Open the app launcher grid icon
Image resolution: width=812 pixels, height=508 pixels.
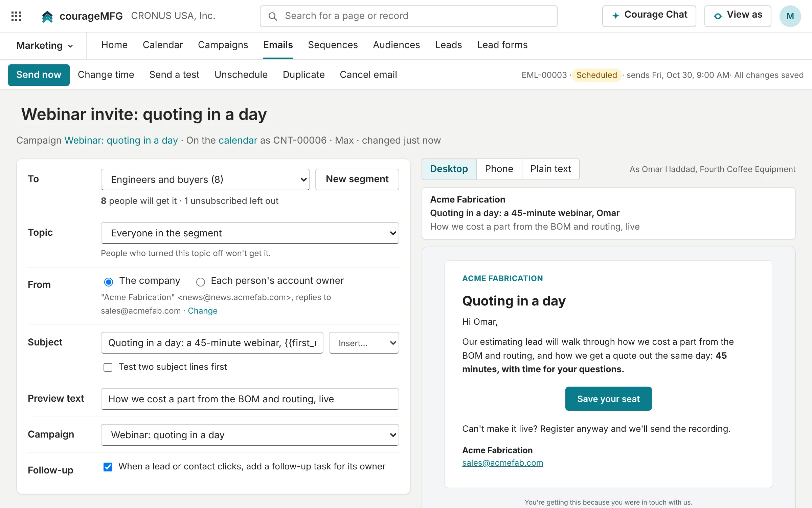[x=16, y=16]
